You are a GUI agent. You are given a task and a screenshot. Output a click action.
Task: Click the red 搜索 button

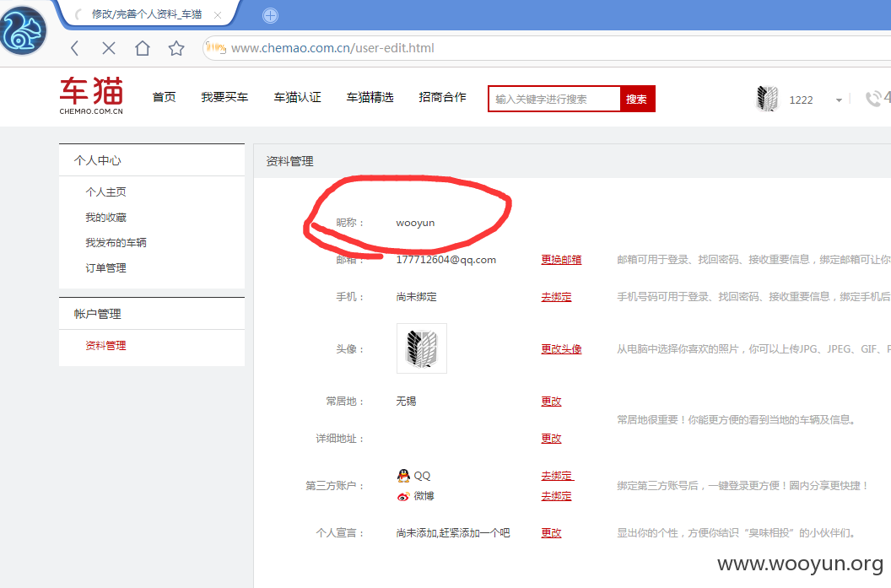click(x=637, y=99)
